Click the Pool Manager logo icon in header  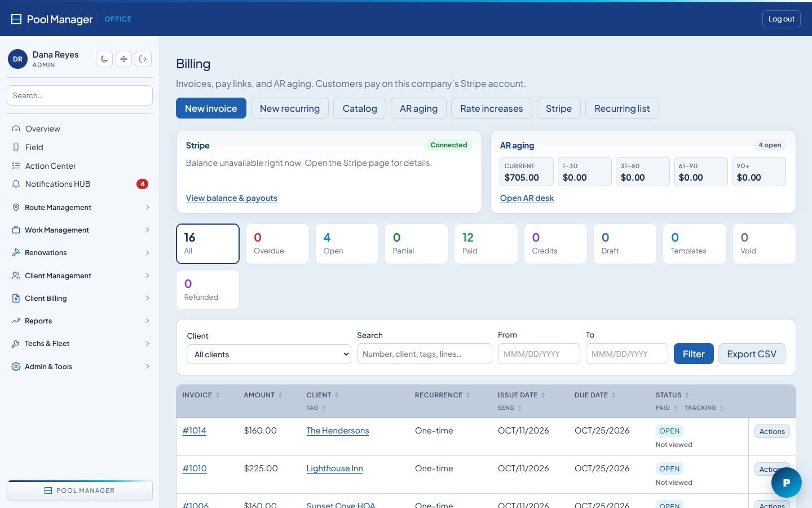click(16, 19)
